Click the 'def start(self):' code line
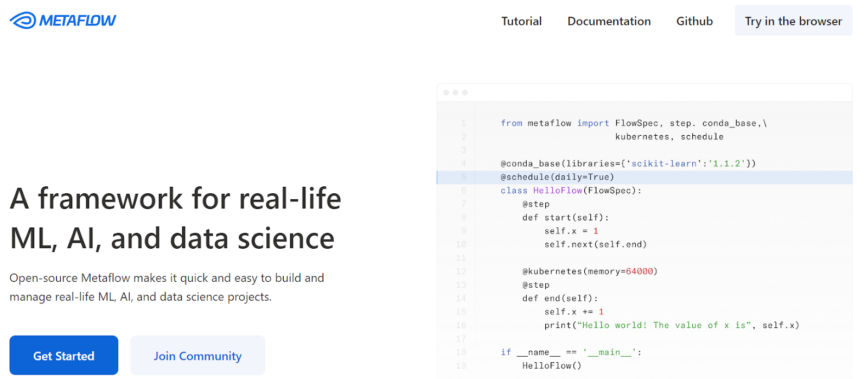The height and width of the screenshot is (379, 868). click(x=566, y=218)
